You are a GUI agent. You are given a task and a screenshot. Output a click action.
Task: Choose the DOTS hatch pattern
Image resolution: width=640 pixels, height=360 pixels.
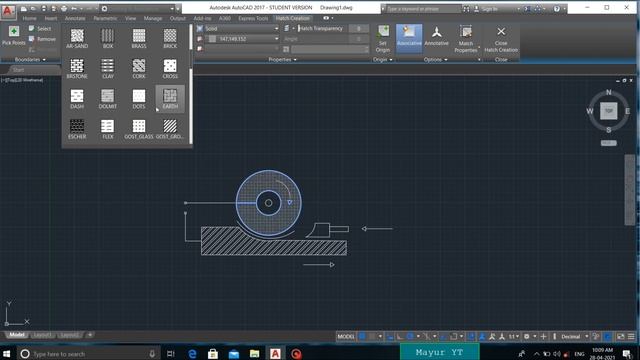[139, 99]
